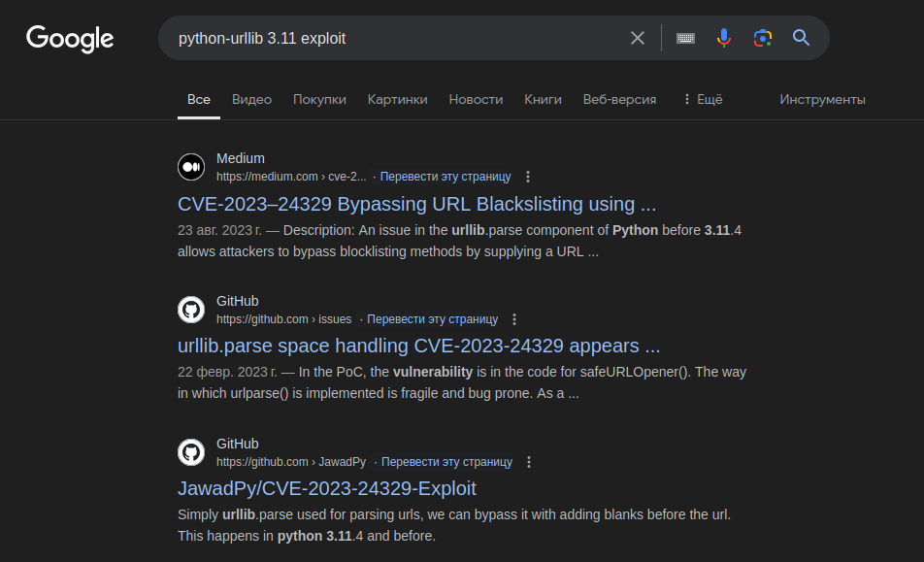Submit search with the magnifying glass icon
Image resolution: width=924 pixels, height=562 pixels.
click(x=801, y=38)
